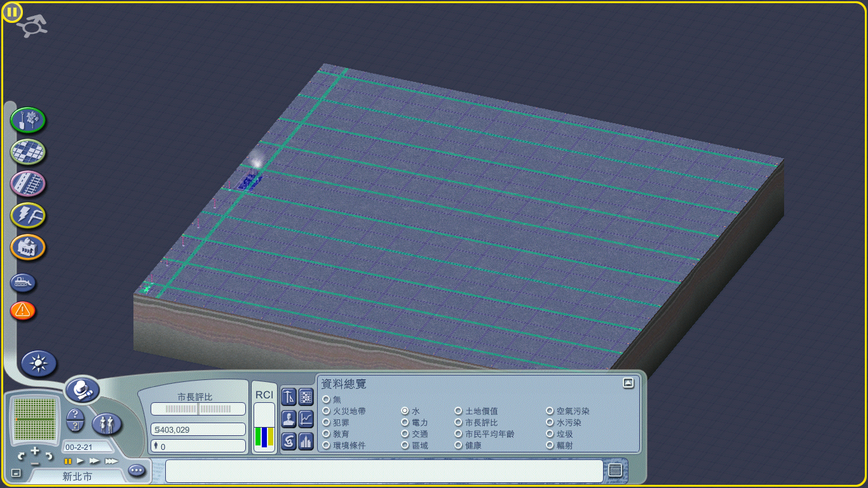Click the mayor rating meter bar
This screenshot has width=868, height=488.
tap(198, 409)
